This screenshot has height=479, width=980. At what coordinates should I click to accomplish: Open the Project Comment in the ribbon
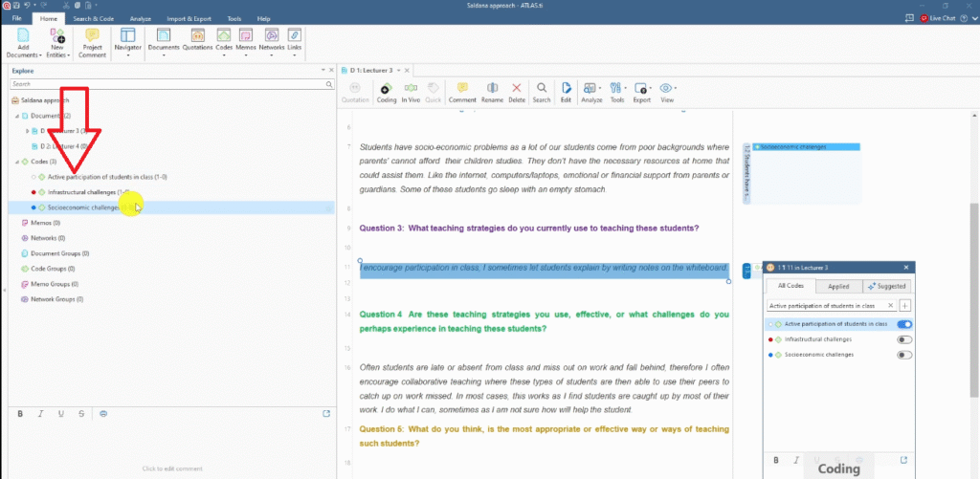[93, 43]
